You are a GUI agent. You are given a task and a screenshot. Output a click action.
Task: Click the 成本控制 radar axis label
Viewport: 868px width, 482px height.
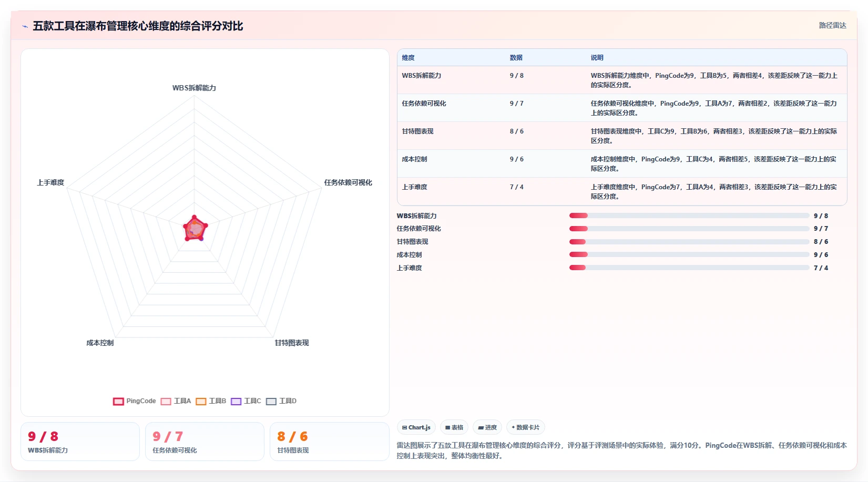(x=100, y=343)
